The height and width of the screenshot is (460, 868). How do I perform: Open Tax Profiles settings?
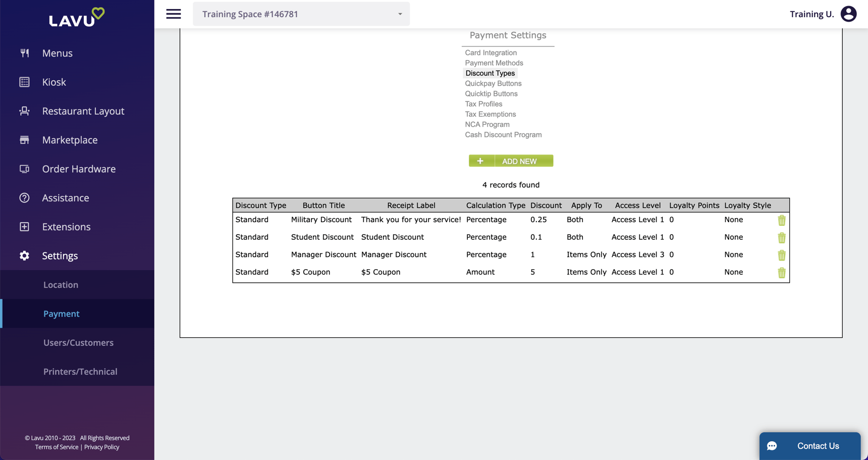[483, 104]
